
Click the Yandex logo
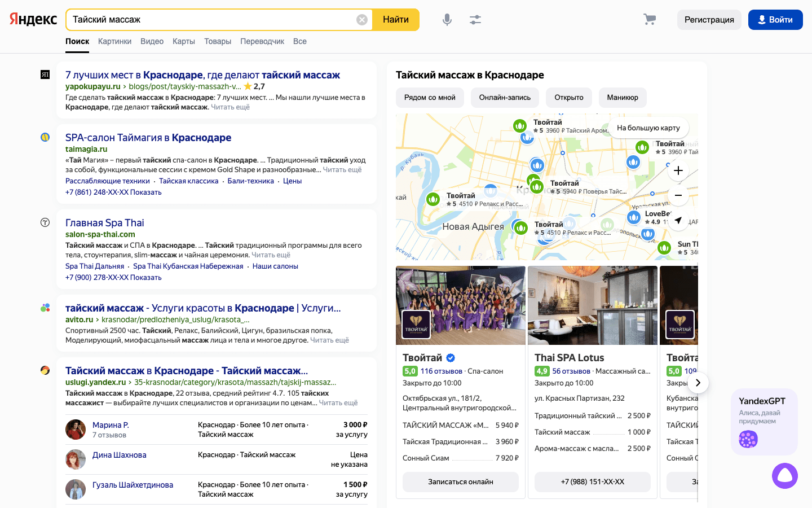click(33, 20)
